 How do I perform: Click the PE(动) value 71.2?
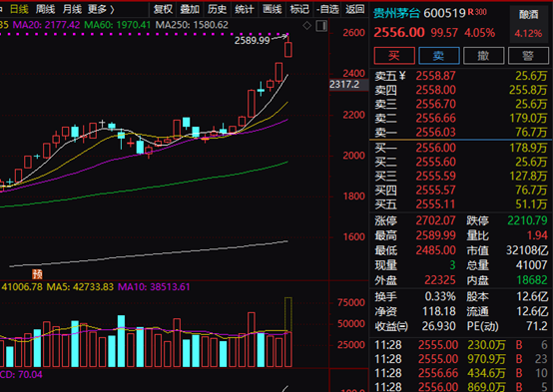(x=537, y=326)
